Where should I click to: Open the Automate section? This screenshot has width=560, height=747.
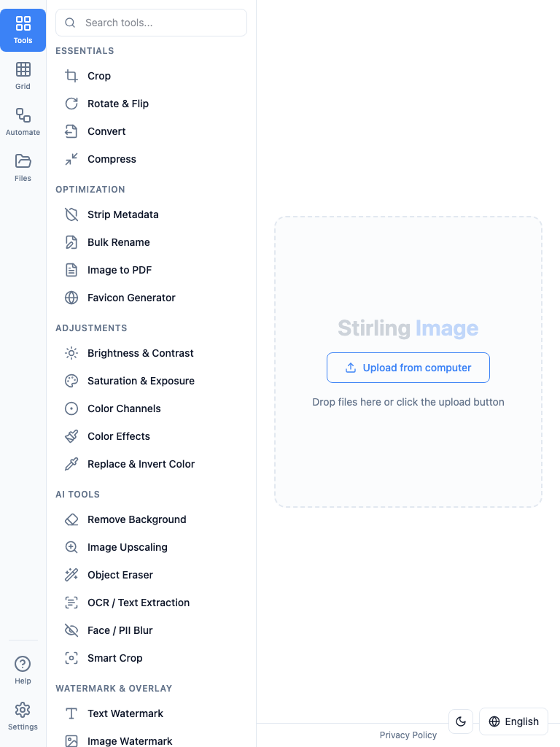point(23,122)
